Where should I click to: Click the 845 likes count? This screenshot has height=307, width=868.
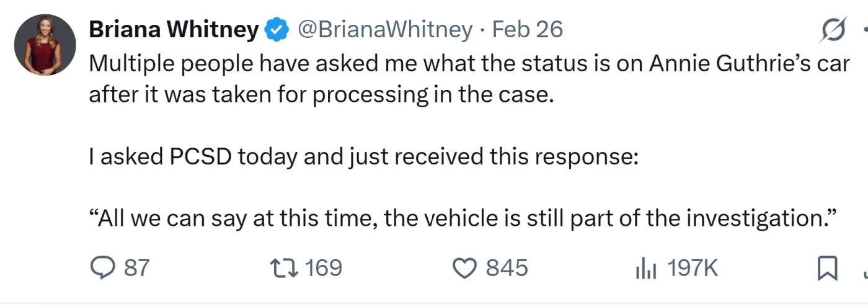click(507, 268)
